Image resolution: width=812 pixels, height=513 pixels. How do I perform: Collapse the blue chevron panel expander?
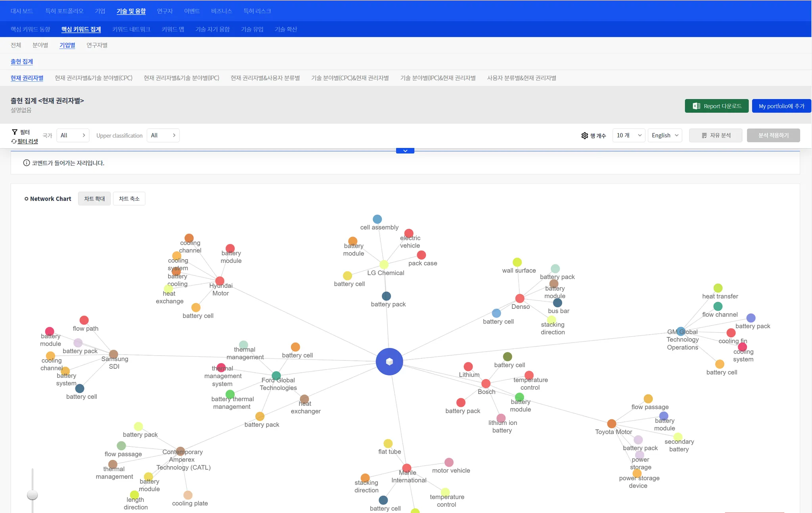pyautogui.click(x=405, y=151)
